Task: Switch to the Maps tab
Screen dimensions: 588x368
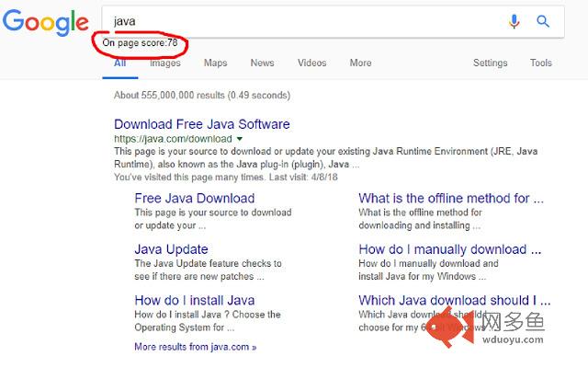Action: (x=215, y=63)
